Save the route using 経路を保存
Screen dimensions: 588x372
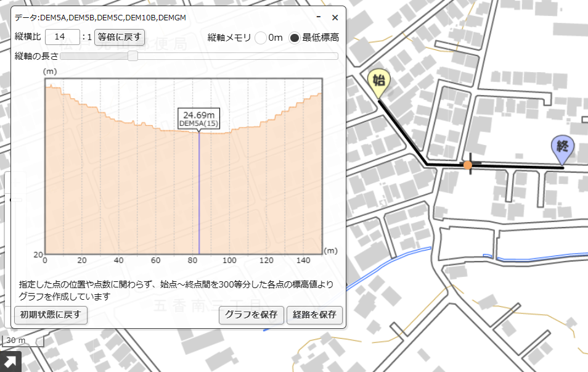(x=315, y=315)
